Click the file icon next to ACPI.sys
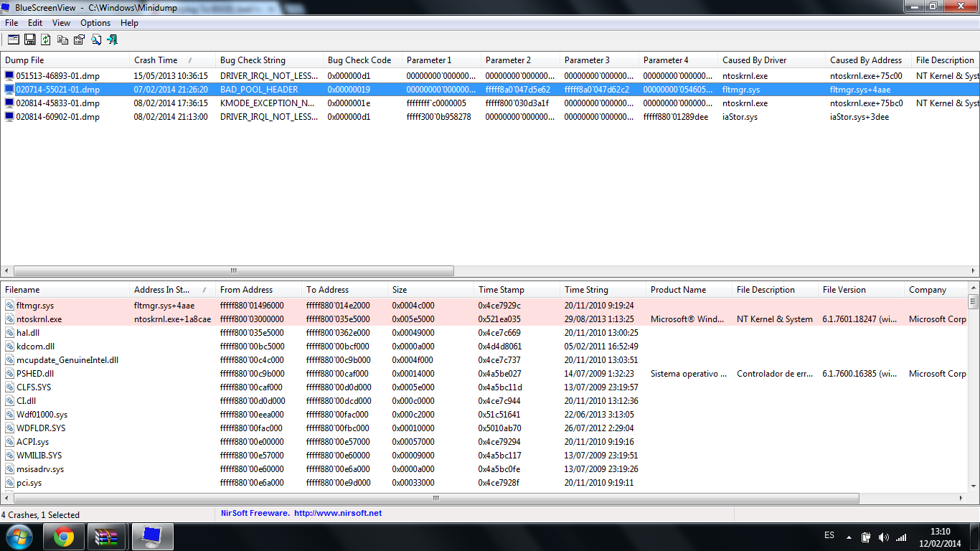Image resolution: width=980 pixels, height=551 pixels. [x=9, y=442]
